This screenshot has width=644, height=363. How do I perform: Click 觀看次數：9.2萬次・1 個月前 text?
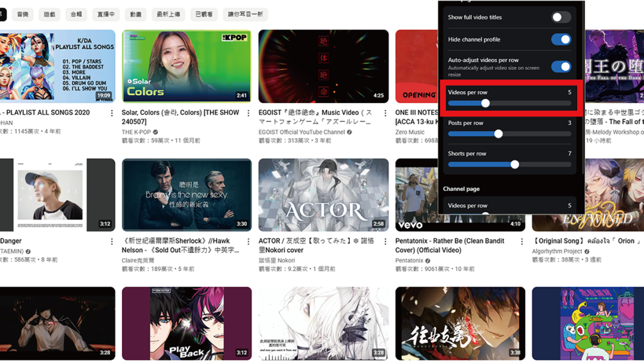click(297, 269)
